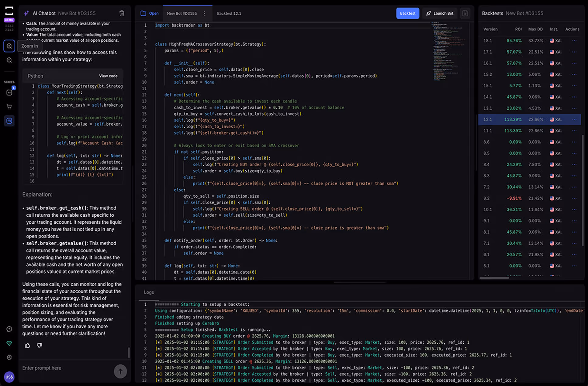This screenshot has width=588, height=386.
Task: Click the Inst. column header
Action: coord(554,29)
